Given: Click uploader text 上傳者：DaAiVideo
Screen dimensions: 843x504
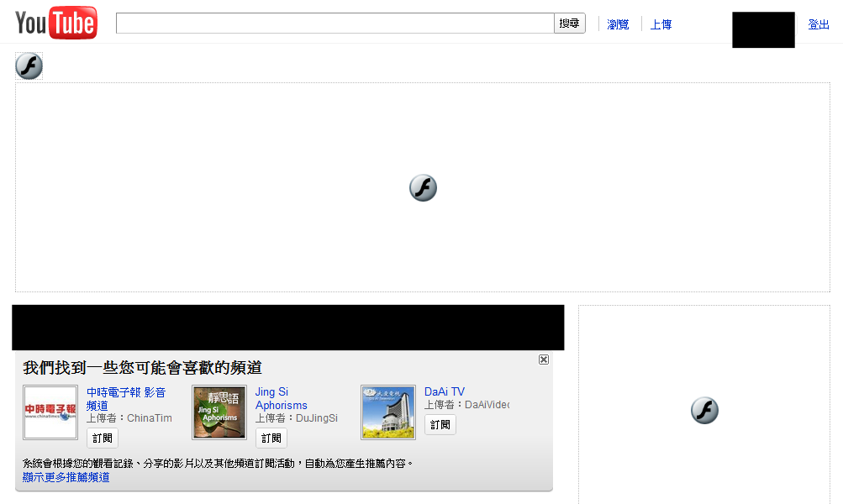Looking at the screenshot, I should click(466, 405).
